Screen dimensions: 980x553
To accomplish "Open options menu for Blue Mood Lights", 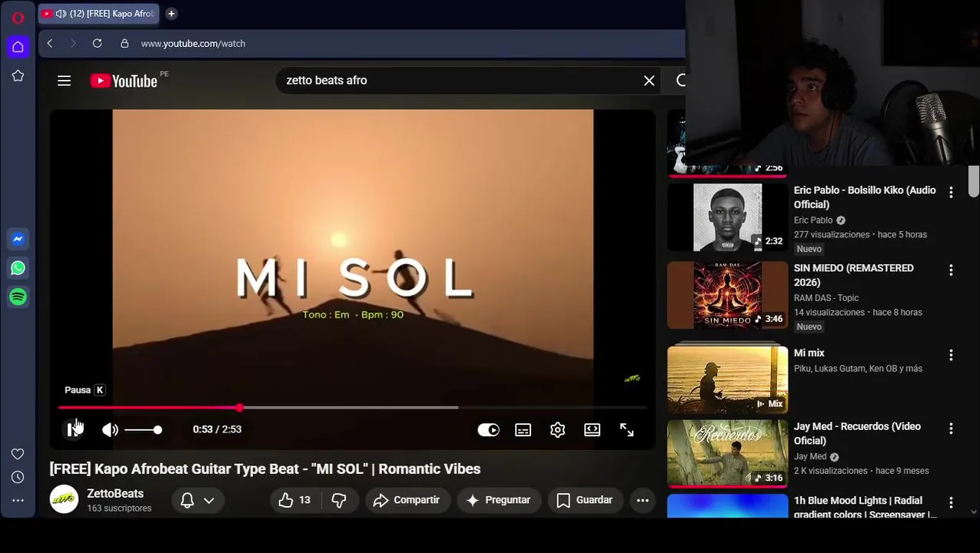I will point(951,502).
